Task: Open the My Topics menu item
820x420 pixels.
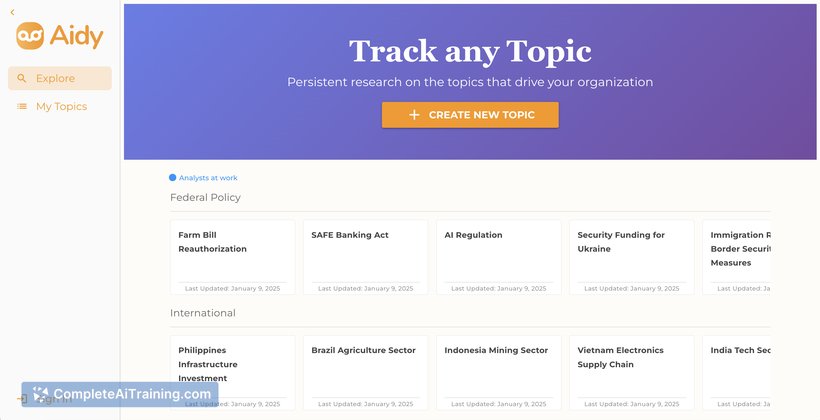Action: [60, 106]
